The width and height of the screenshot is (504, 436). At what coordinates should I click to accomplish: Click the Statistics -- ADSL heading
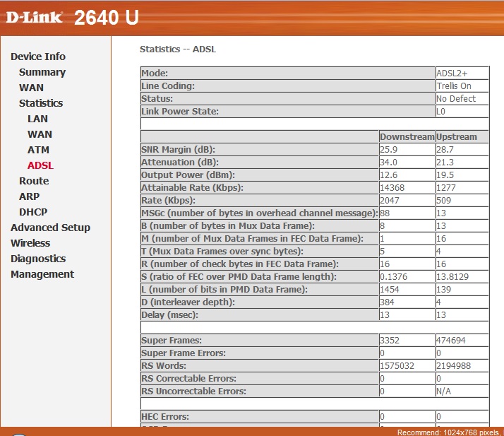pos(178,49)
